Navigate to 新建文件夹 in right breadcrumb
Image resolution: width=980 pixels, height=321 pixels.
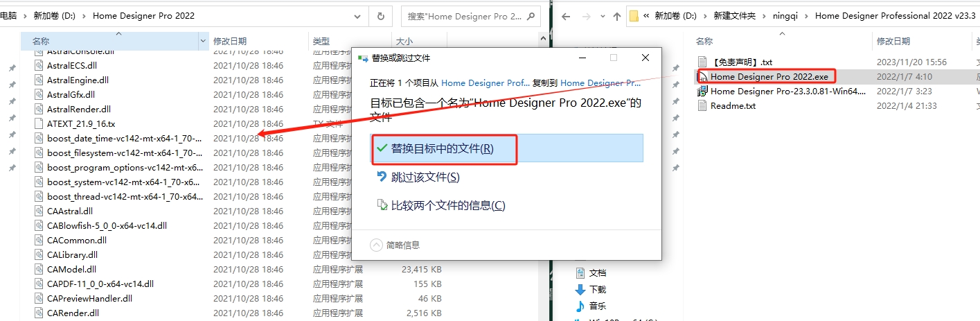click(x=736, y=16)
